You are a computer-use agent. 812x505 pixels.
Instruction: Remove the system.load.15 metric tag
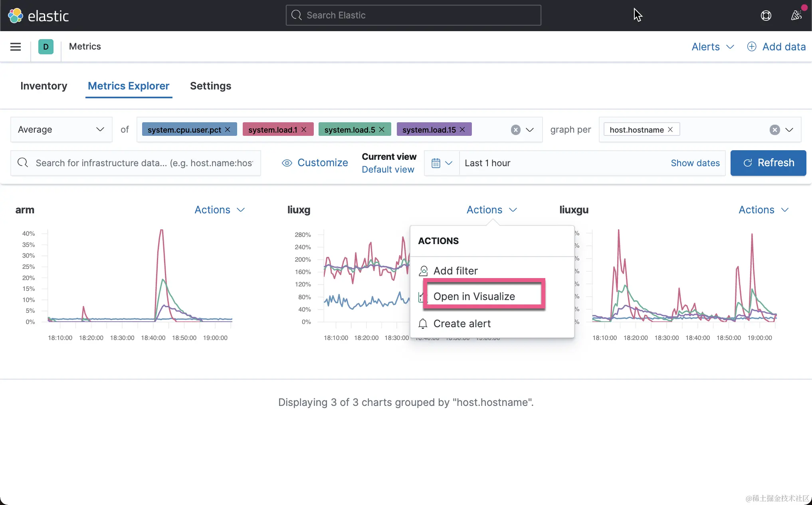[x=462, y=129]
